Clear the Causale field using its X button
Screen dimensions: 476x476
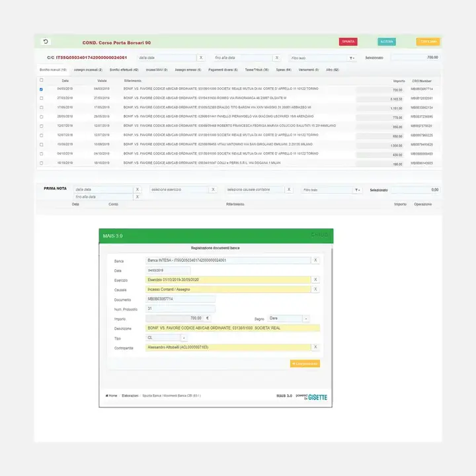tap(315, 289)
